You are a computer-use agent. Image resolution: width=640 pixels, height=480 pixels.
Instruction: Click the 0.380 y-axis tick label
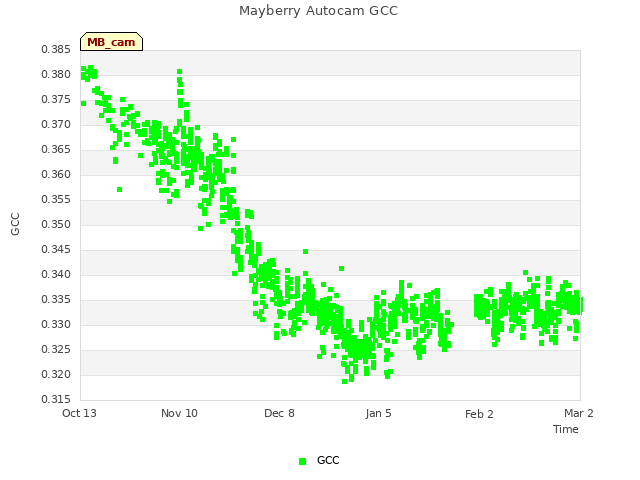[x=56, y=75]
